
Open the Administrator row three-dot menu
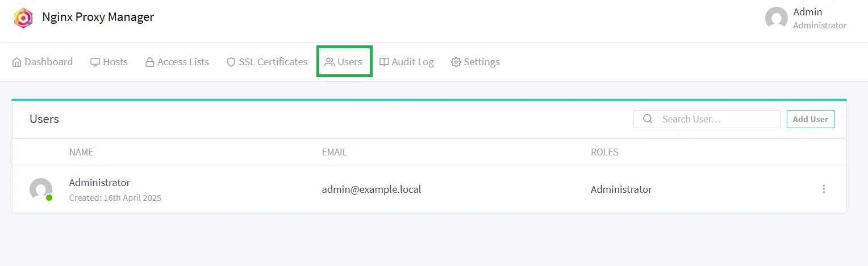pyautogui.click(x=824, y=189)
